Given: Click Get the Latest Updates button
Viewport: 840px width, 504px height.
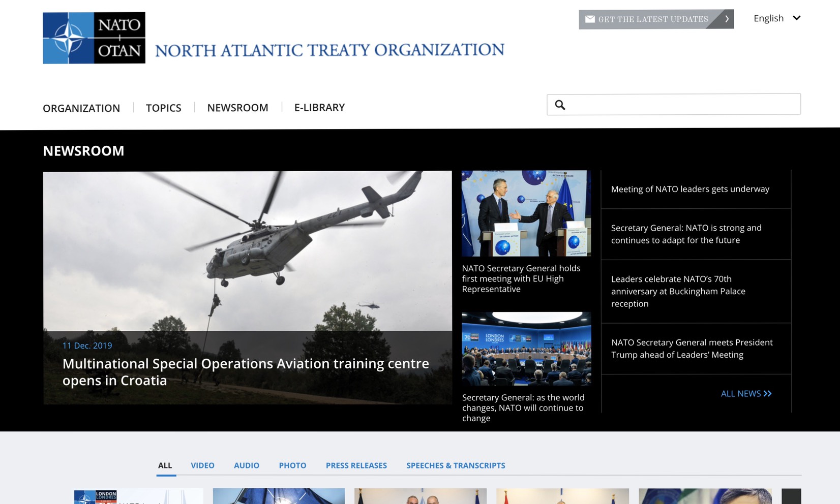Looking at the screenshot, I should pyautogui.click(x=656, y=19).
